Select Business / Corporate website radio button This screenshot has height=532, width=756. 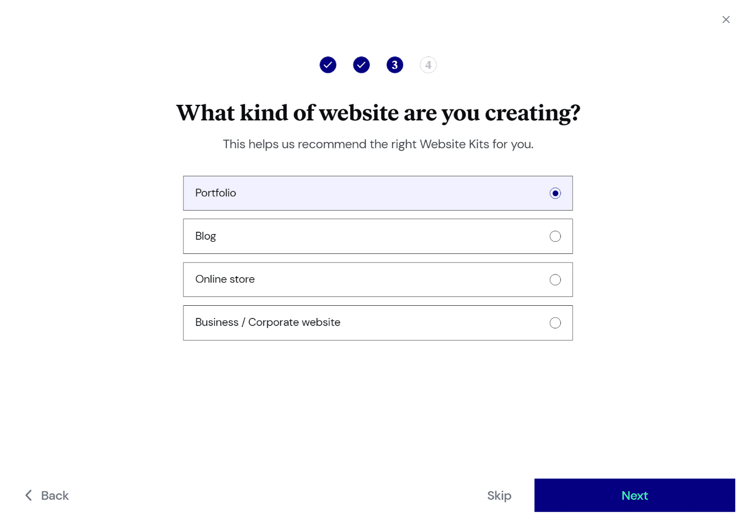(x=555, y=323)
